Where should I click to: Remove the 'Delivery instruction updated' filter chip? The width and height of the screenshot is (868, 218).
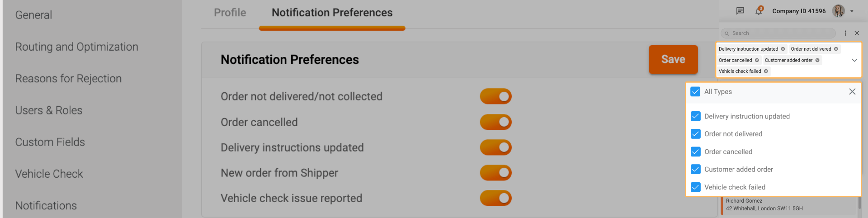(x=783, y=49)
